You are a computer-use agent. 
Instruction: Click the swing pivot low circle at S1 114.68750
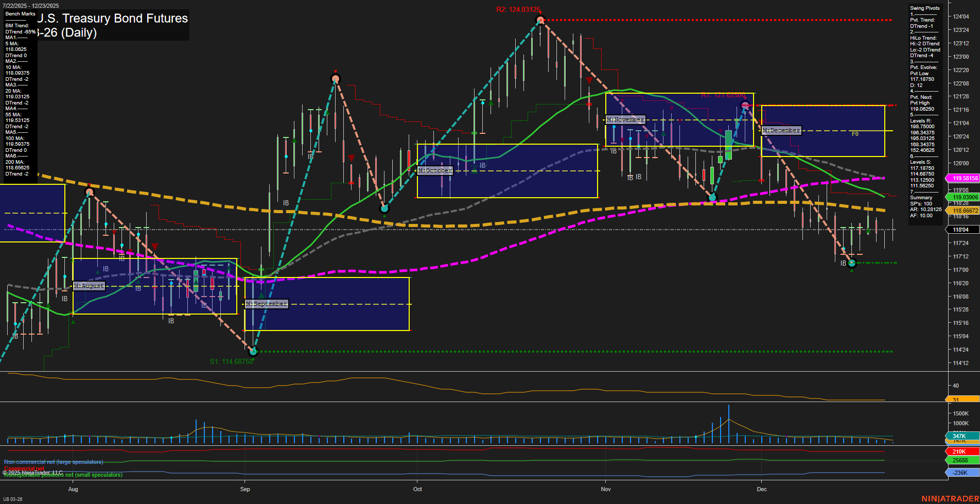[253, 352]
